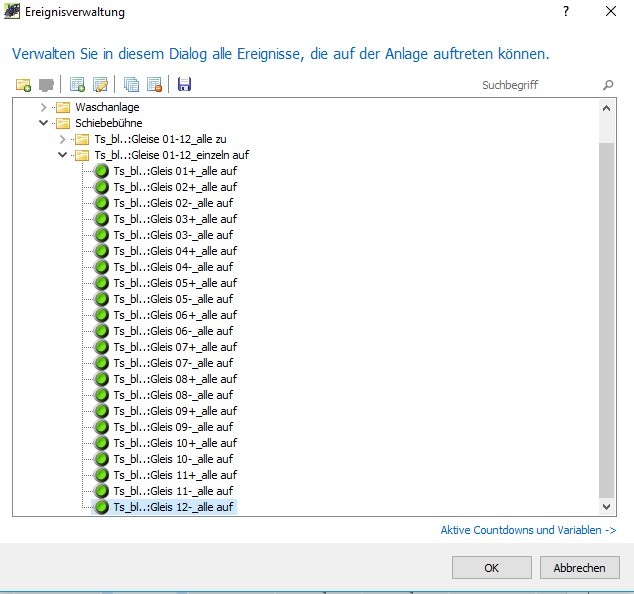Collapse the Schiebebühne folder chevron
Screen dimensions: 634x594
point(43,123)
